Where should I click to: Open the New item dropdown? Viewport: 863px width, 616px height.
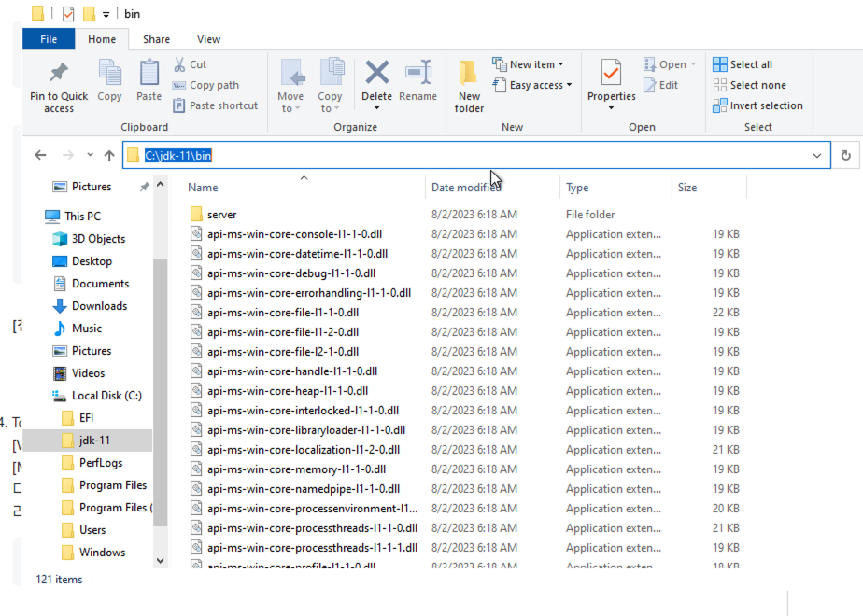point(529,64)
